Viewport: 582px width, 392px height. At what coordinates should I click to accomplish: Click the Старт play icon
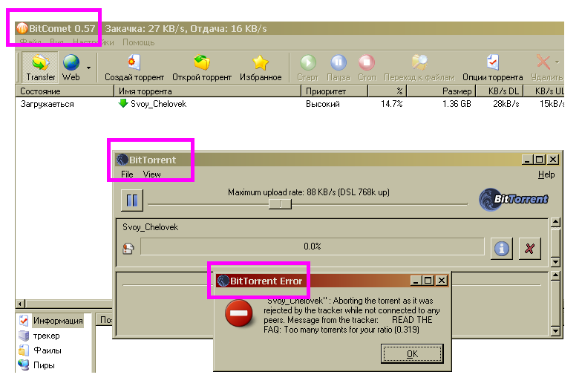point(308,62)
